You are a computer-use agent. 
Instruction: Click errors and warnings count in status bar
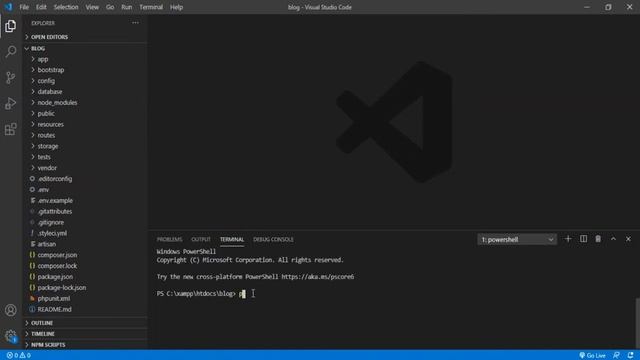19,356
